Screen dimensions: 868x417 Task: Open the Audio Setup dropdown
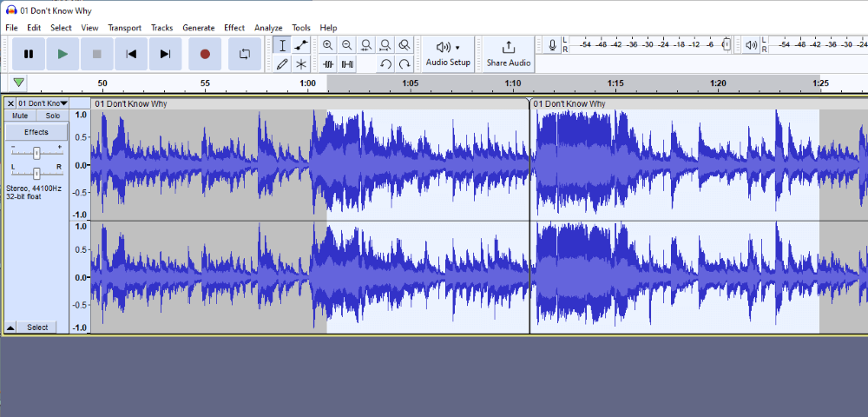[x=448, y=54]
